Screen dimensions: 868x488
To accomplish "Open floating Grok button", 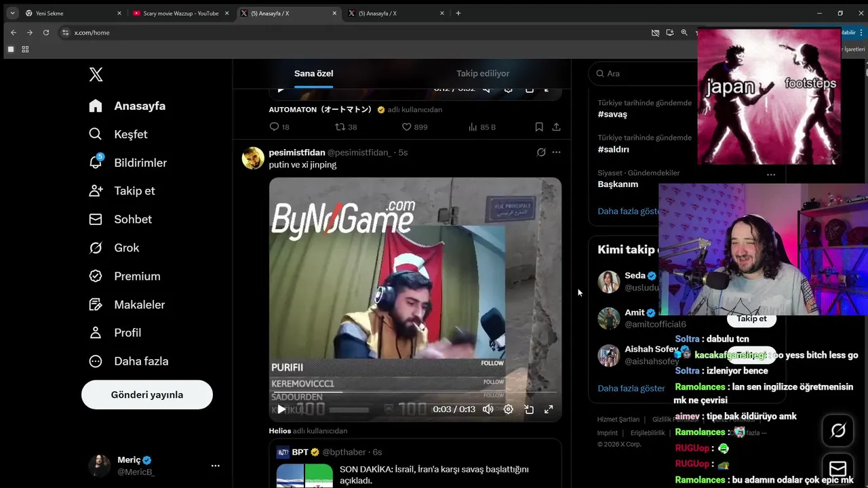I will point(838,430).
